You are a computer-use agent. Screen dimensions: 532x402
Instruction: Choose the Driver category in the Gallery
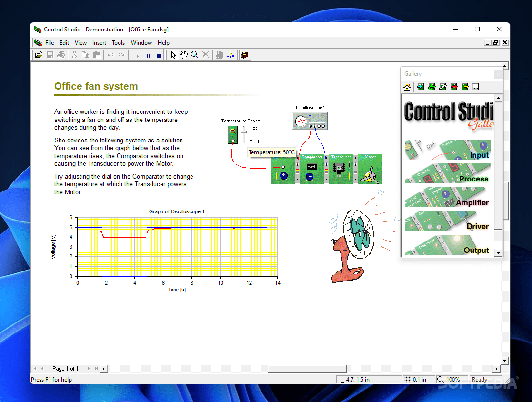click(x=448, y=221)
